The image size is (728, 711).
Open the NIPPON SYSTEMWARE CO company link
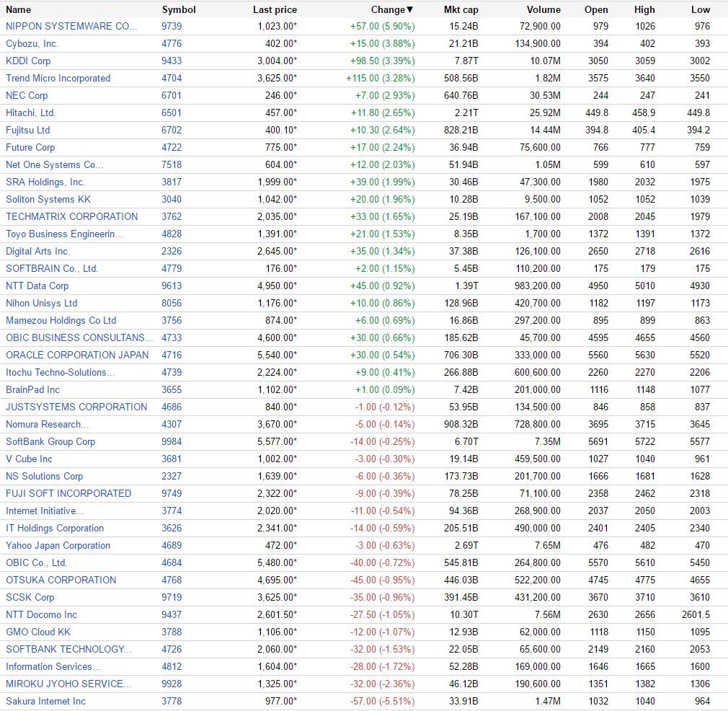point(71,27)
